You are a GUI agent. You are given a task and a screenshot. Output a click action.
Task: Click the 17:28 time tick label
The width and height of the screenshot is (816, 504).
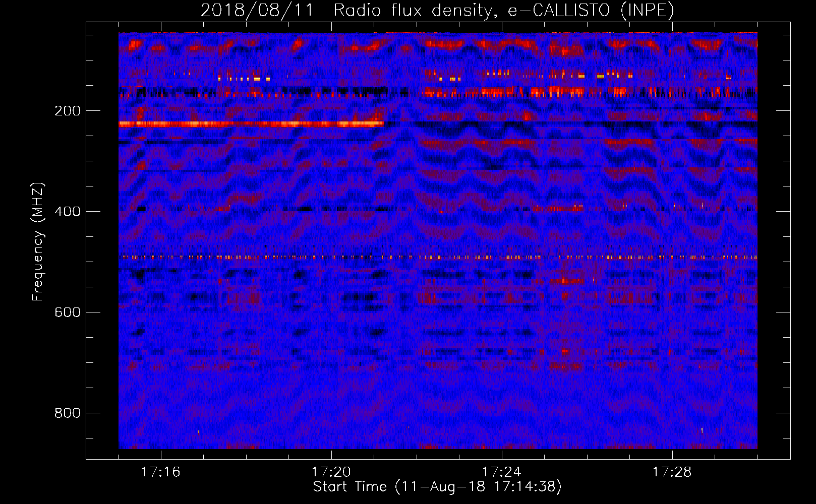[672, 472]
